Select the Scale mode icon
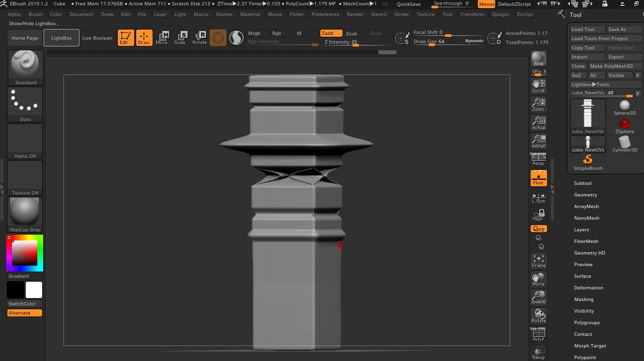644x361 pixels. [x=180, y=38]
